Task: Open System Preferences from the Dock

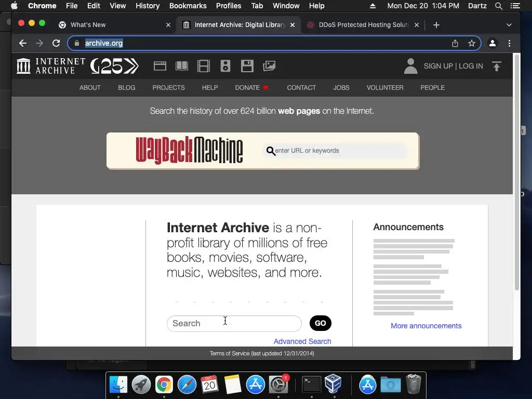Action: [x=278, y=384]
